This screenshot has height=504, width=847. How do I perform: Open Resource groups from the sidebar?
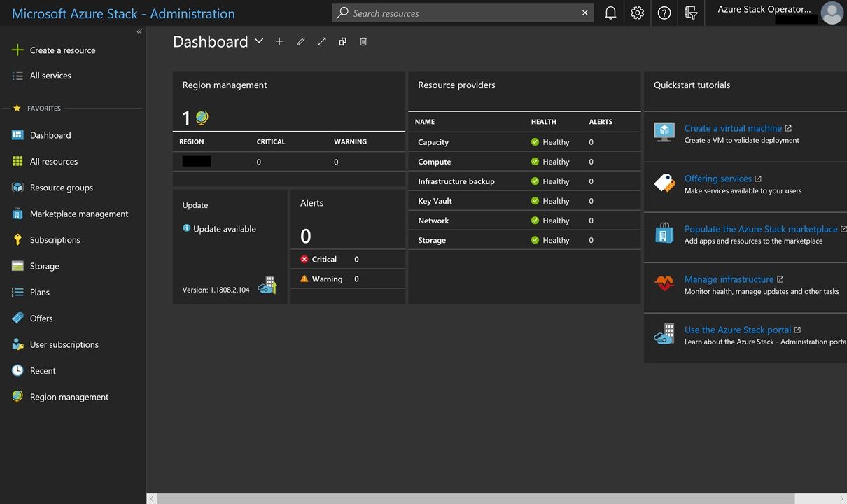click(x=62, y=187)
